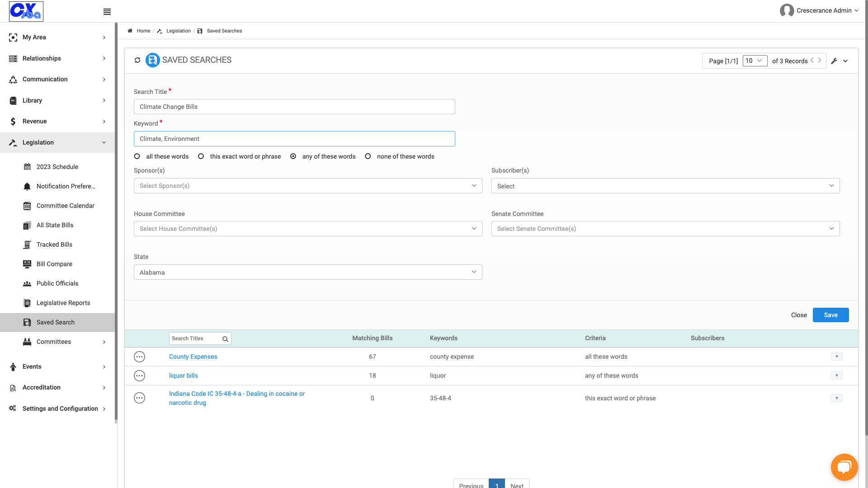Image resolution: width=868 pixels, height=488 pixels.
Task: Expand the Relationships menu
Action: point(57,58)
